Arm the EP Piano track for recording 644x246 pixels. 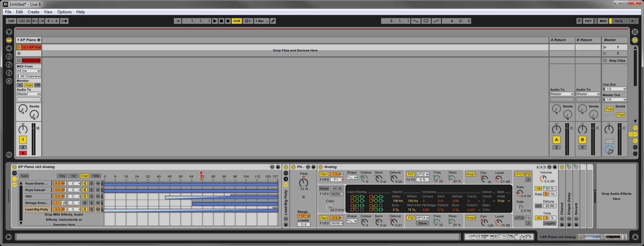23,153
